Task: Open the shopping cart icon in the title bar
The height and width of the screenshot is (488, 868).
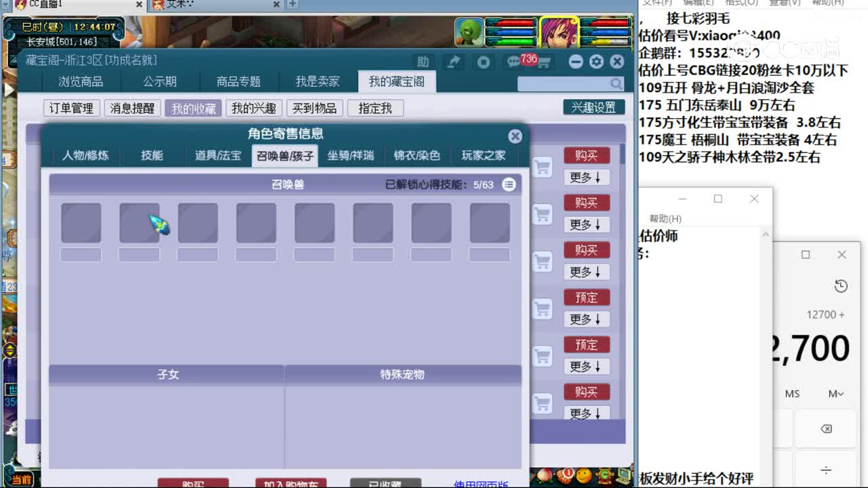Action: coord(546,61)
